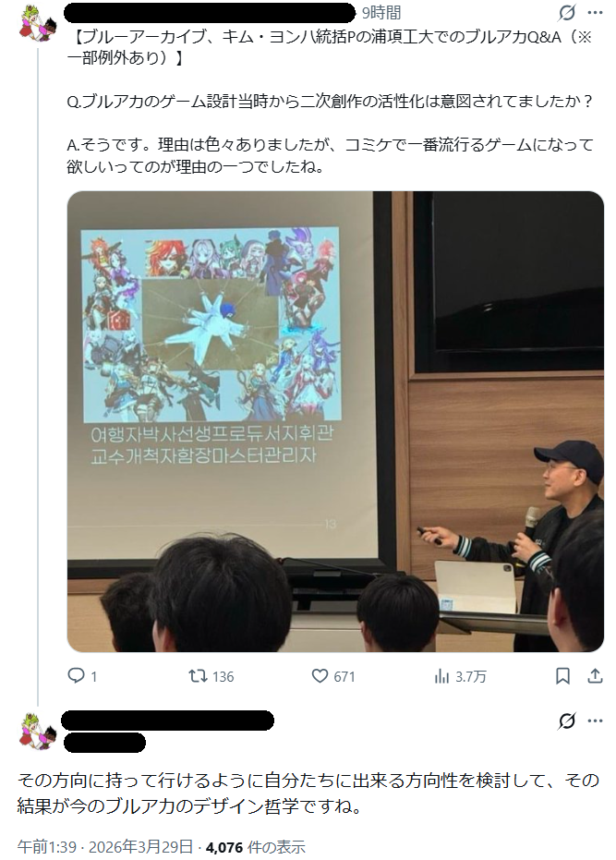616x860 pixels.
Task: Open reply on the first tweet
Action: coord(81,676)
